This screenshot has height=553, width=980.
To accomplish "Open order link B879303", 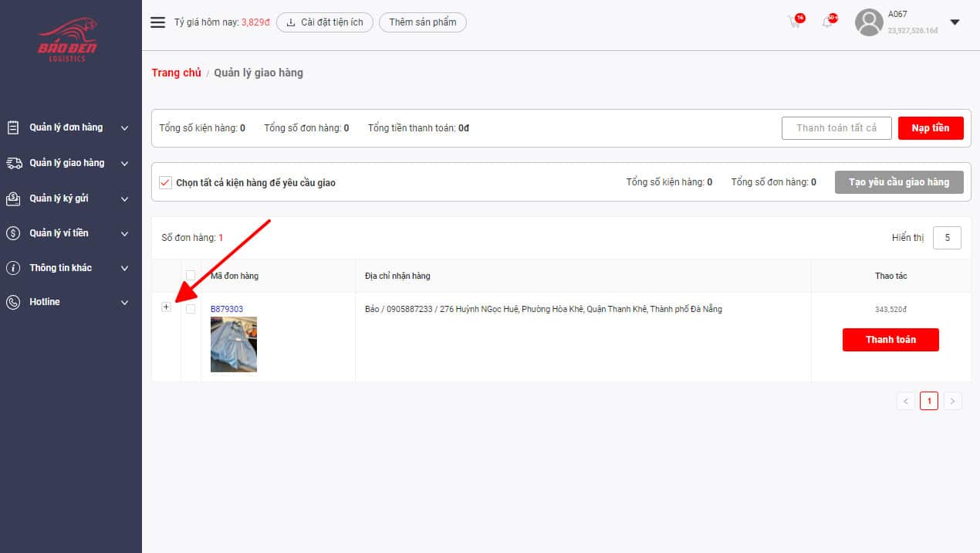I will [x=227, y=309].
